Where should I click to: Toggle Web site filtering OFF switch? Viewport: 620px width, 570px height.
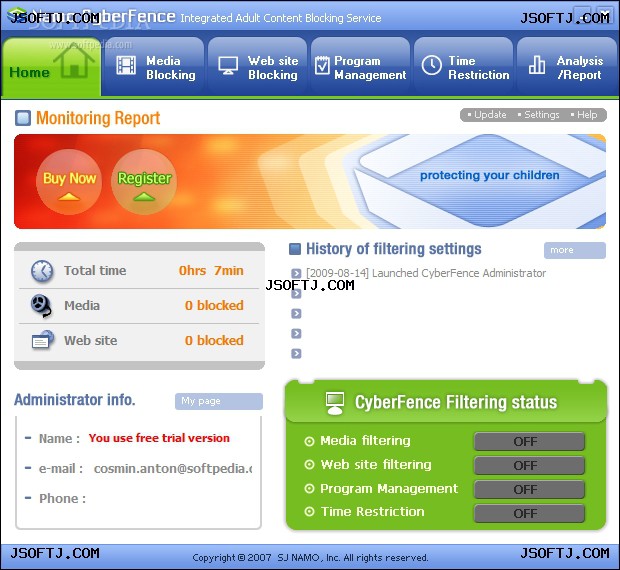(529, 465)
